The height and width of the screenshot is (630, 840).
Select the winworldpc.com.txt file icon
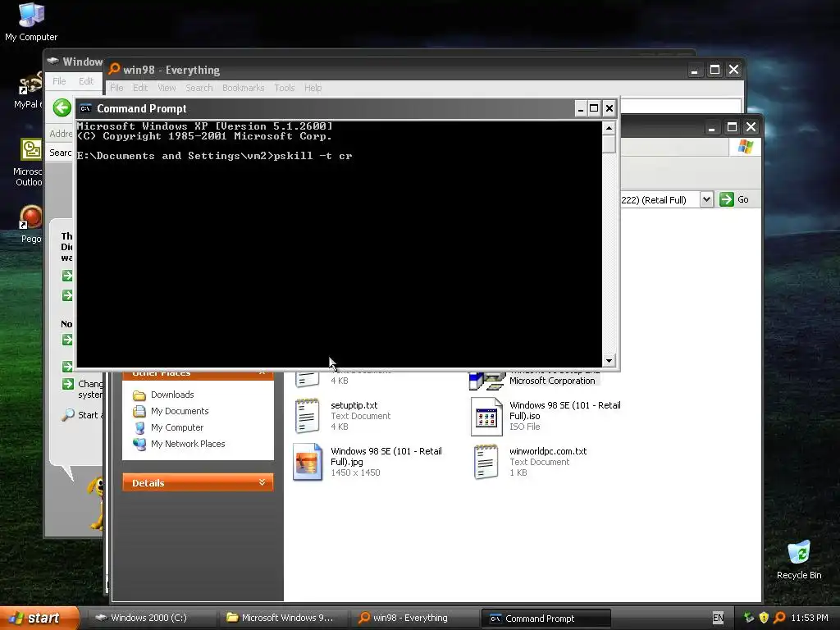pos(486,462)
